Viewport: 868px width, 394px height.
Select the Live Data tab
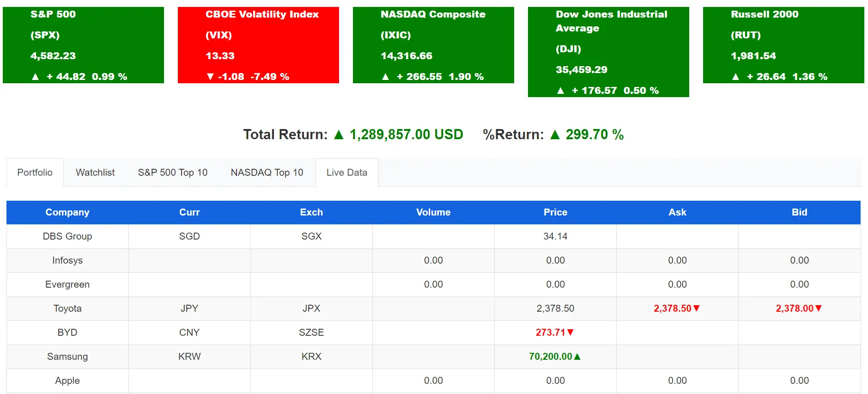pyautogui.click(x=347, y=172)
